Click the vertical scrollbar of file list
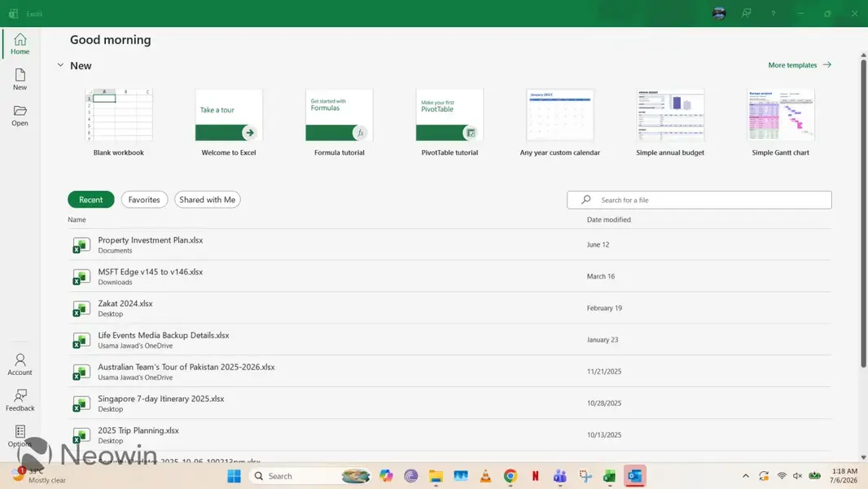Screen dimensions: 868x489 (x=863, y=214)
